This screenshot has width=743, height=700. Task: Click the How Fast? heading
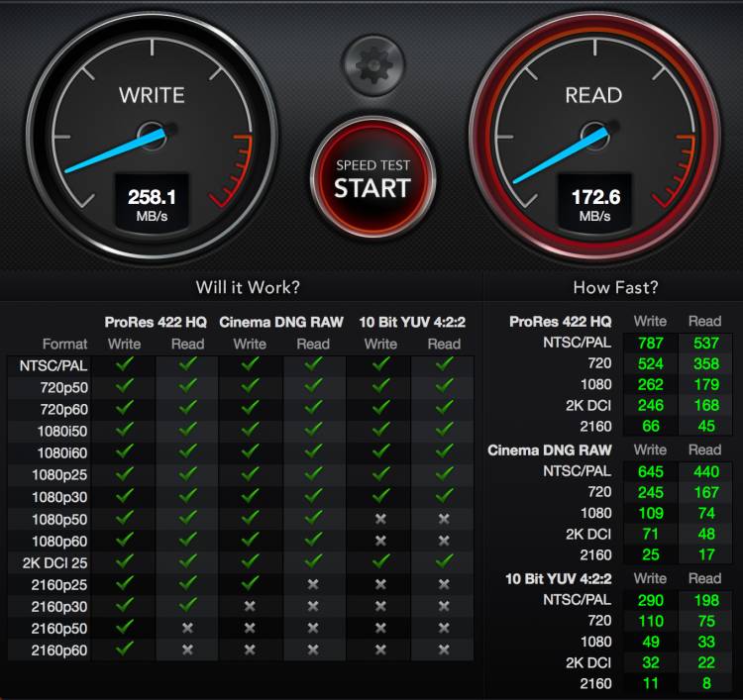click(x=615, y=287)
